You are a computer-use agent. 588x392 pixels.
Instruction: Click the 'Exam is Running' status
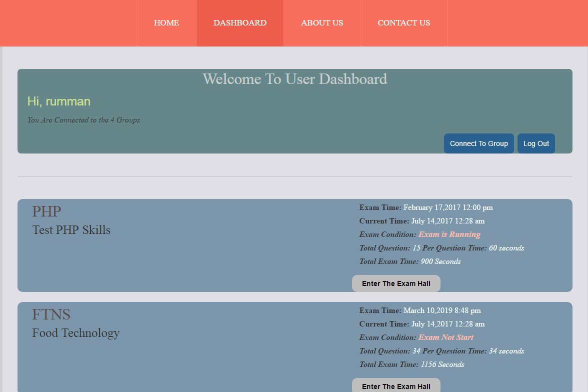449,234
